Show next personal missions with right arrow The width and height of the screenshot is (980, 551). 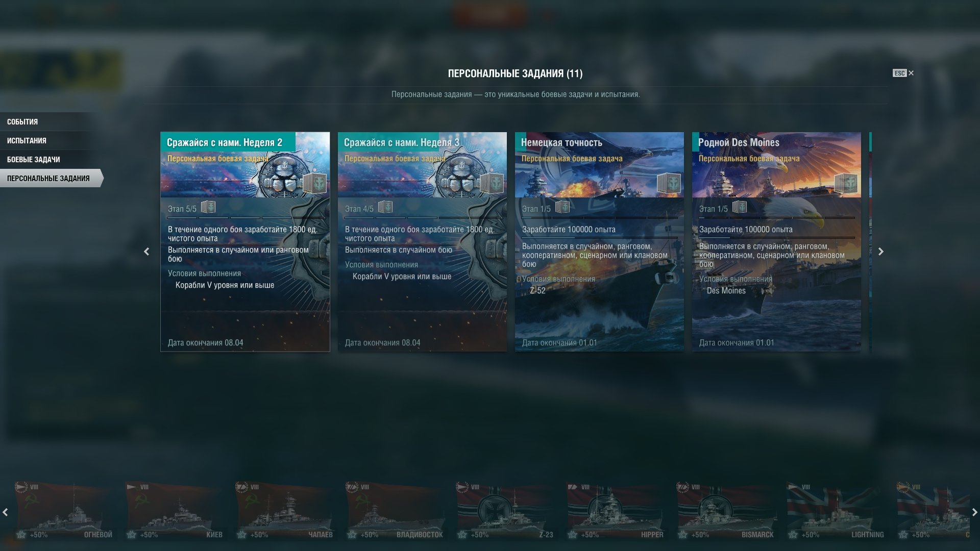point(880,252)
